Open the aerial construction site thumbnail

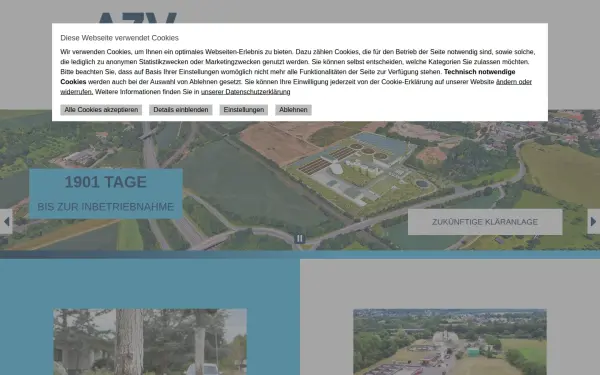(x=450, y=342)
